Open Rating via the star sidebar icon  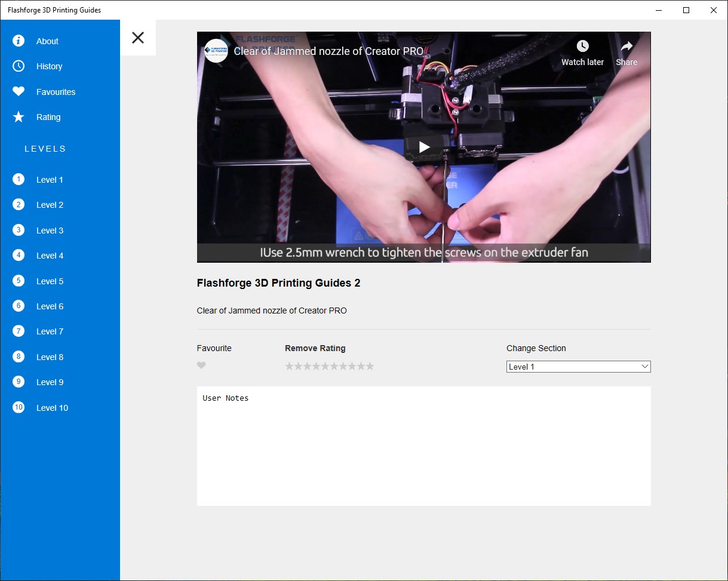click(19, 117)
